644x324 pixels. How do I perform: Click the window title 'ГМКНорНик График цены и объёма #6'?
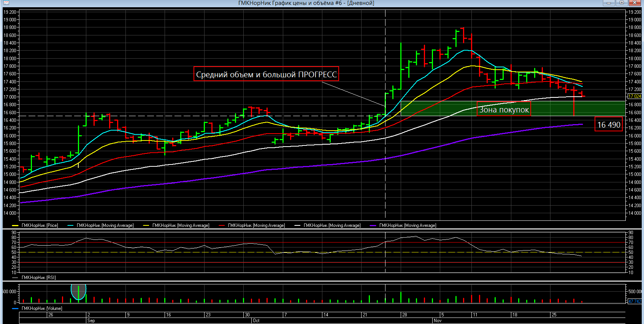coord(290,3)
